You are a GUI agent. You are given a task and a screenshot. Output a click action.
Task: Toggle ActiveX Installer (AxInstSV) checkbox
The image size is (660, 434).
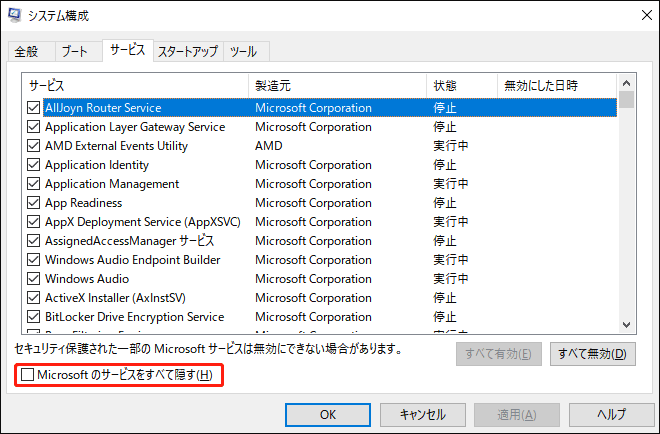(34, 298)
